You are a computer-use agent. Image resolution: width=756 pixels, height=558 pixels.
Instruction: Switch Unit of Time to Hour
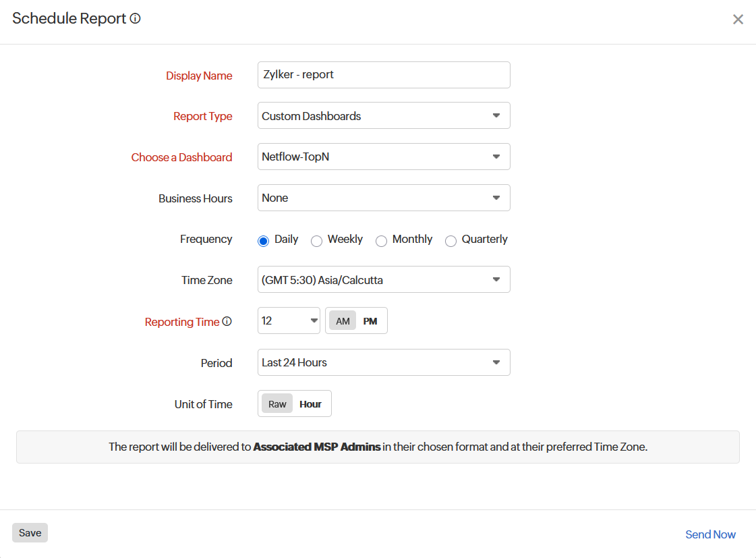(310, 403)
